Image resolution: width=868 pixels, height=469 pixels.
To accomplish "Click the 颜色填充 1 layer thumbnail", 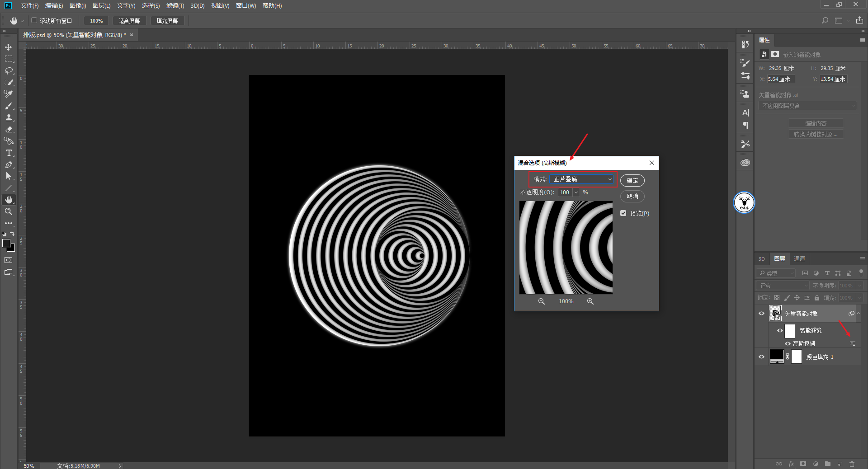I will [777, 356].
